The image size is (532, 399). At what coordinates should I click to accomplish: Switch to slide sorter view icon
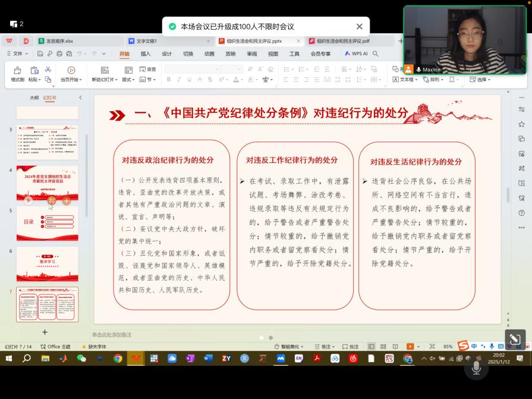point(384,345)
